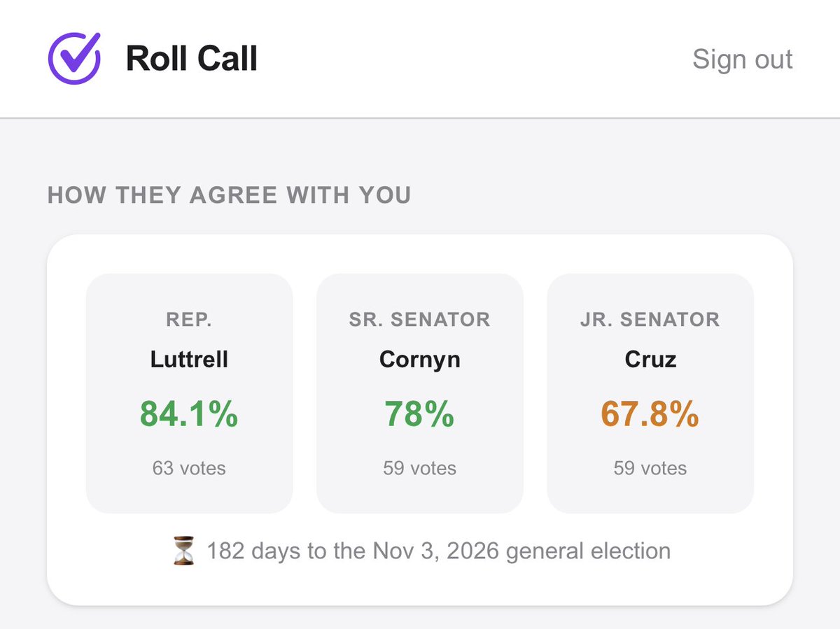Click the name Luttrell
The width and height of the screenshot is (840, 629).
(189, 359)
